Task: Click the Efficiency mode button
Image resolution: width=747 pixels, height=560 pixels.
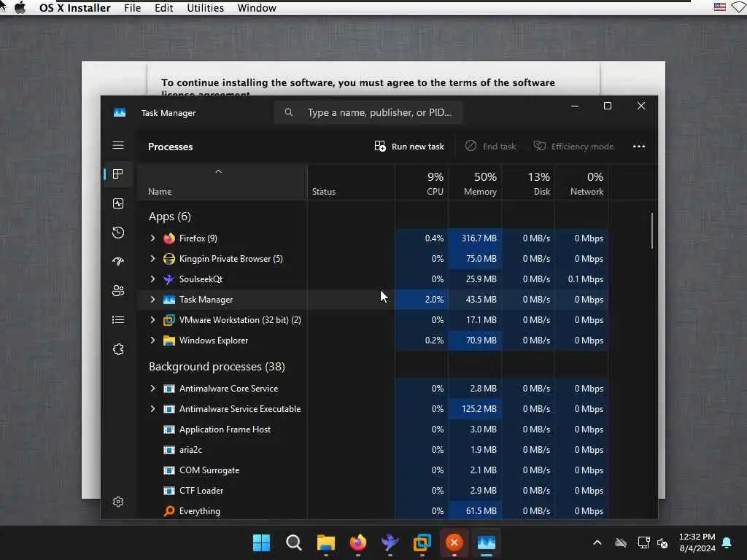Action: coord(573,147)
